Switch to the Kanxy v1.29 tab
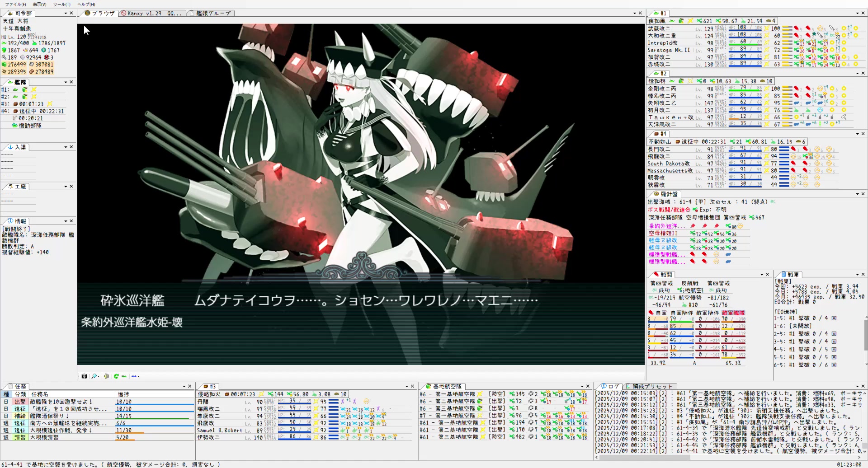This screenshot has height=468, width=868. [151, 13]
